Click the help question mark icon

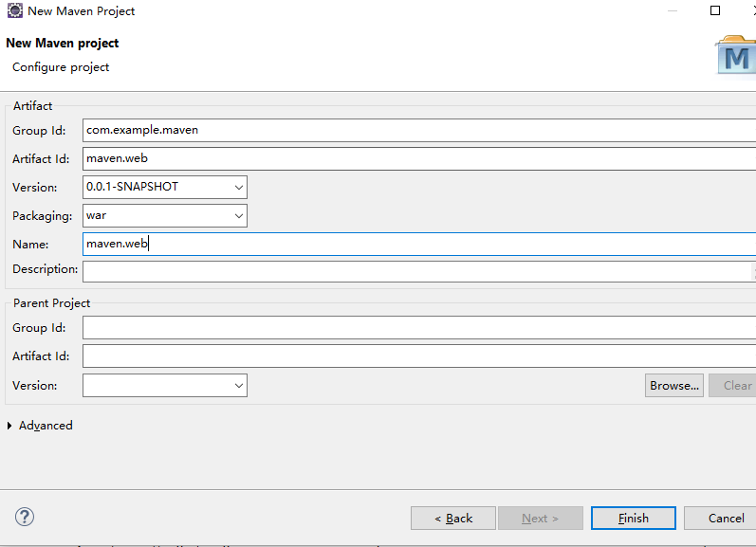(24, 517)
